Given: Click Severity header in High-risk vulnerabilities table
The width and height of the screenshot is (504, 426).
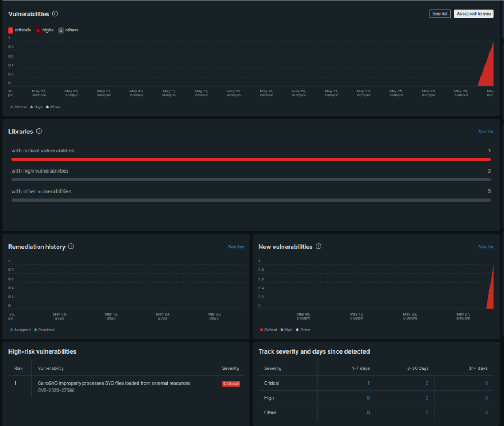Looking at the screenshot, I should (x=230, y=368).
